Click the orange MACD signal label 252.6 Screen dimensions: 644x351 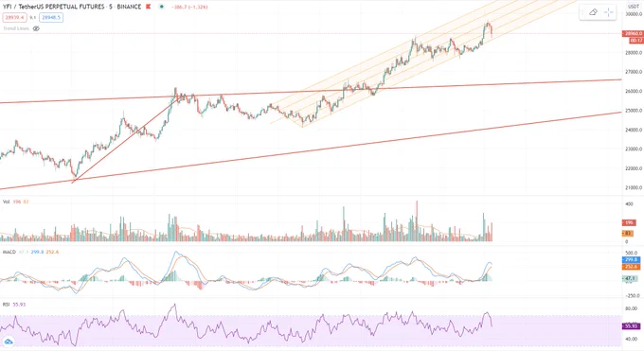[x=631, y=267]
